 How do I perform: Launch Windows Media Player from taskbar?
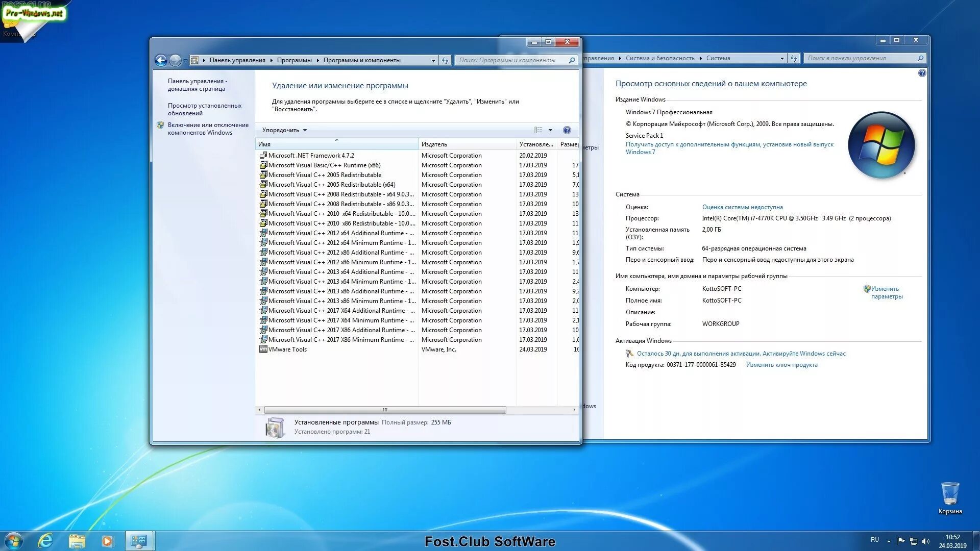107,541
